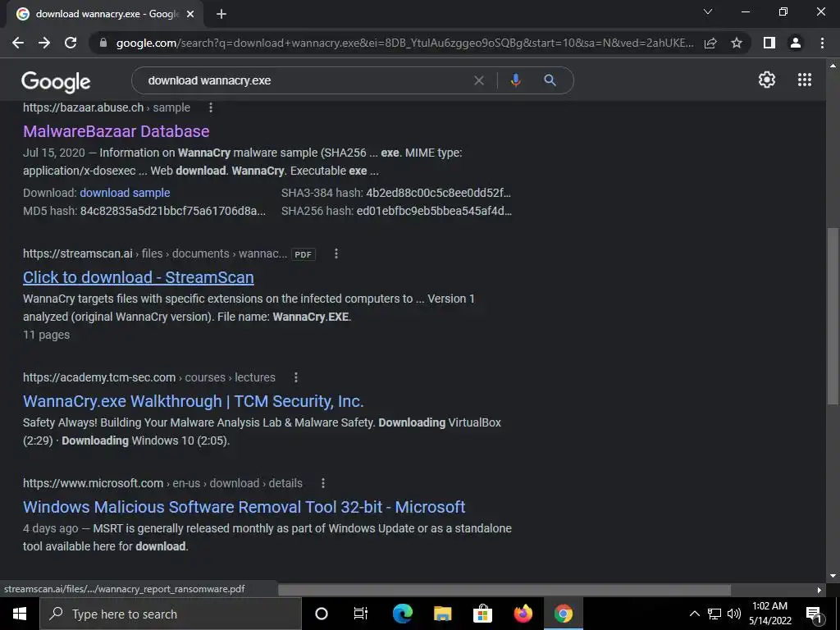Screen dimensions: 840x630
Task: Reload the current page
Action: coord(71,43)
